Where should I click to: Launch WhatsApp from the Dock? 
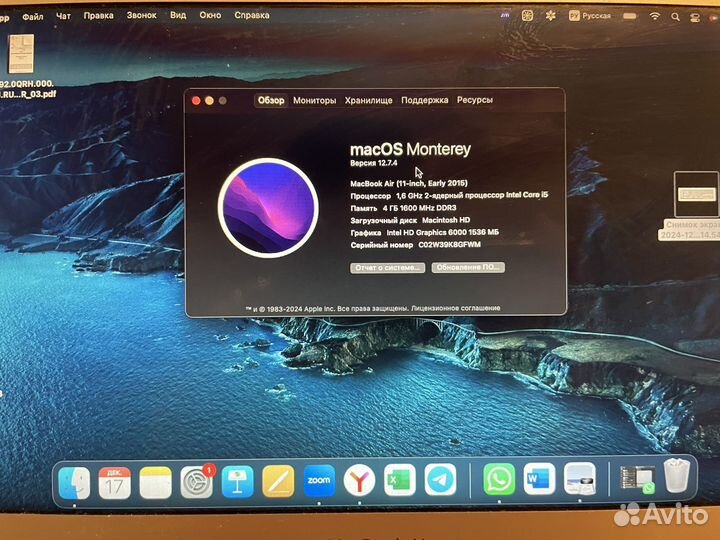[x=499, y=479]
